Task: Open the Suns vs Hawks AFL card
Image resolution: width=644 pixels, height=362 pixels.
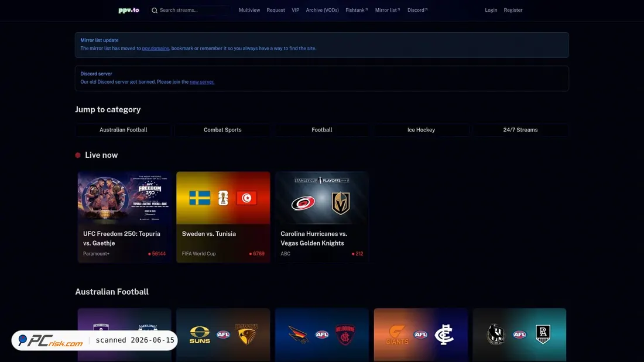Action: (224, 335)
